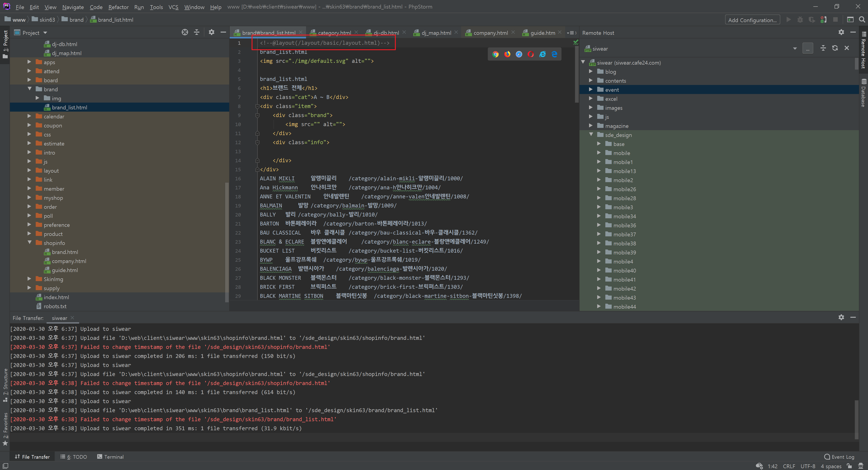The height and width of the screenshot is (470, 868).
Task: Open in Chrome browser icon
Action: (x=495, y=54)
